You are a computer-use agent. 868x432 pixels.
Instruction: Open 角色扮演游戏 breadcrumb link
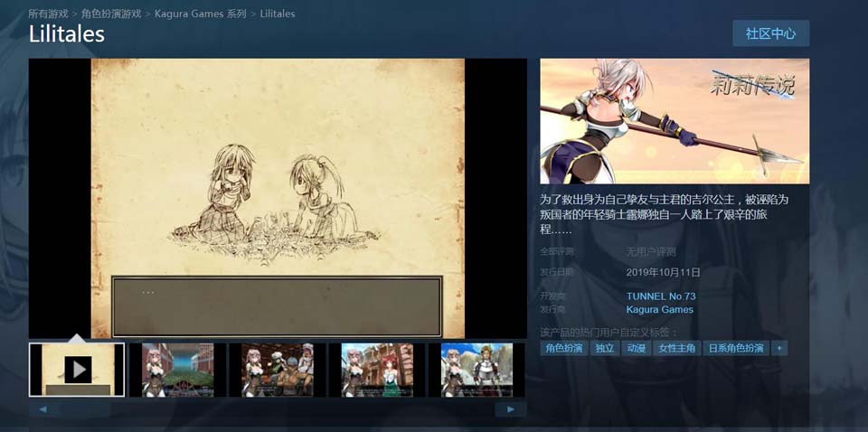pos(111,14)
